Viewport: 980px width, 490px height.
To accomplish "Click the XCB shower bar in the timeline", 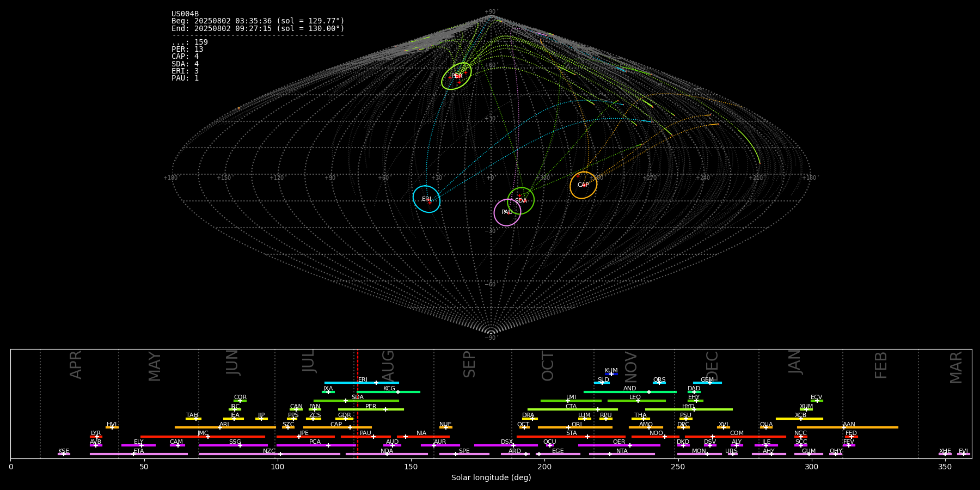I will pos(799,418).
